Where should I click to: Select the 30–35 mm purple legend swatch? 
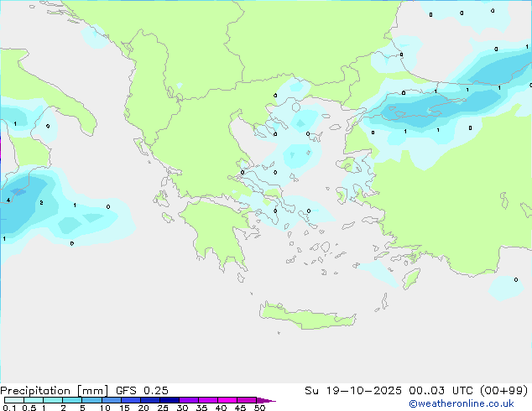[188, 400]
